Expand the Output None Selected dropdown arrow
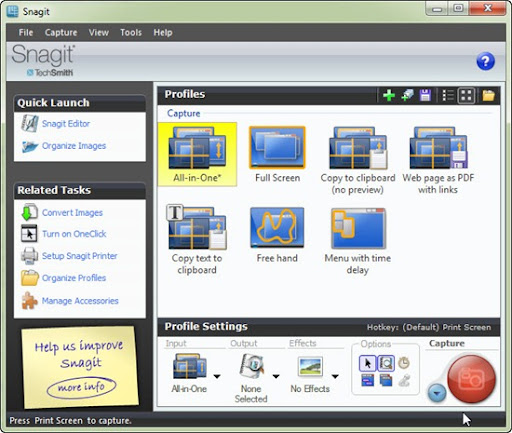This screenshot has height=433, width=512. pos(276,377)
